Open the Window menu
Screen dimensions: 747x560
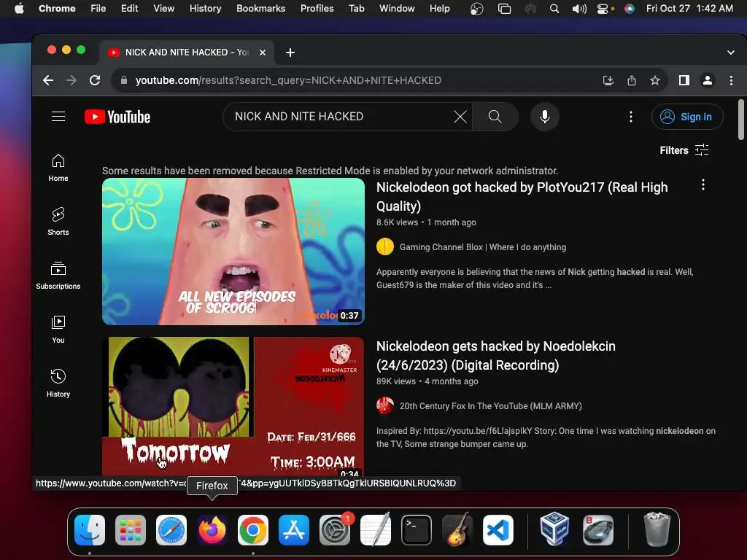(x=397, y=8)
